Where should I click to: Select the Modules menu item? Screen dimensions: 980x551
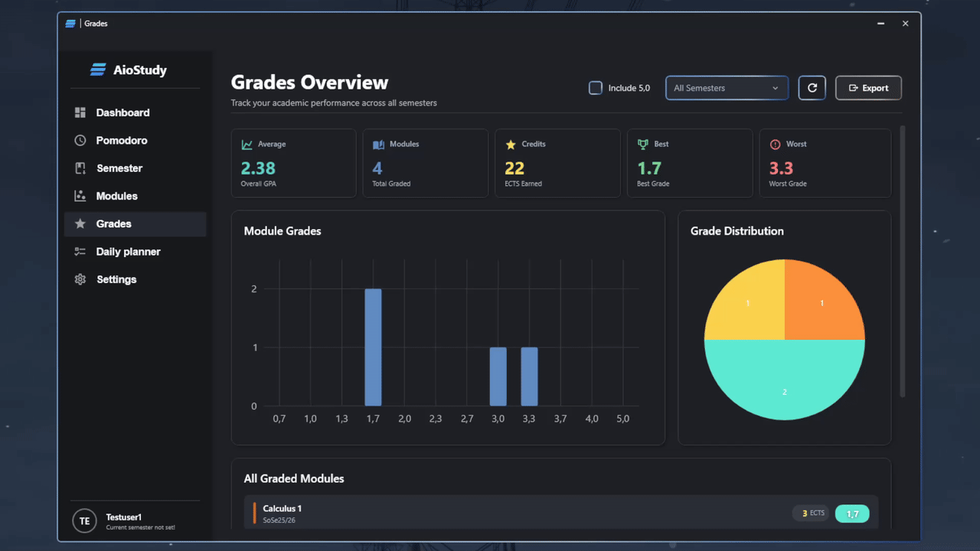pos(116,196)
